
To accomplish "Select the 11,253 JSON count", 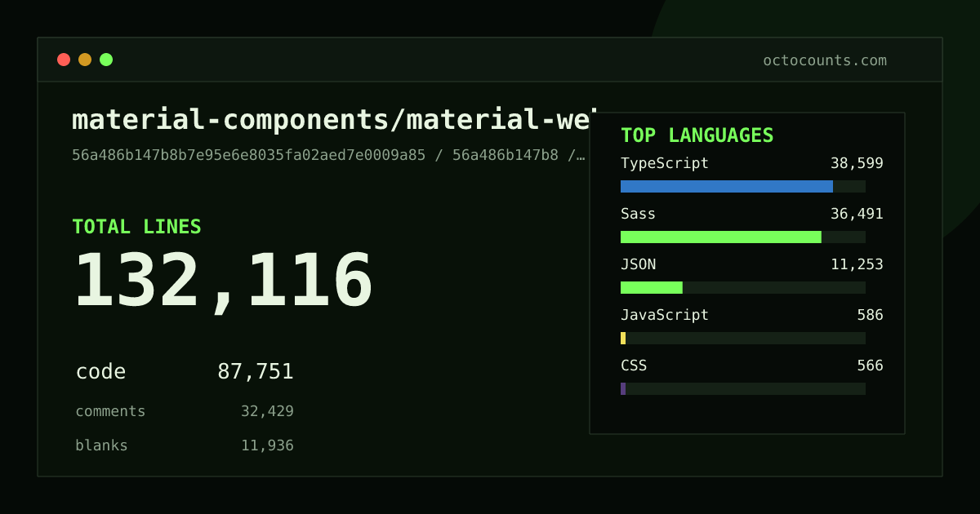I will tap(857, 264).
